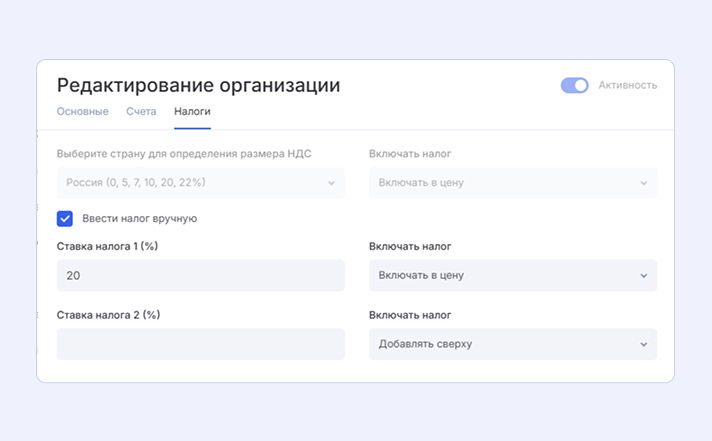Open the country НДС dropdown
The height and width of the screenshot is (441, 712).
200,183
